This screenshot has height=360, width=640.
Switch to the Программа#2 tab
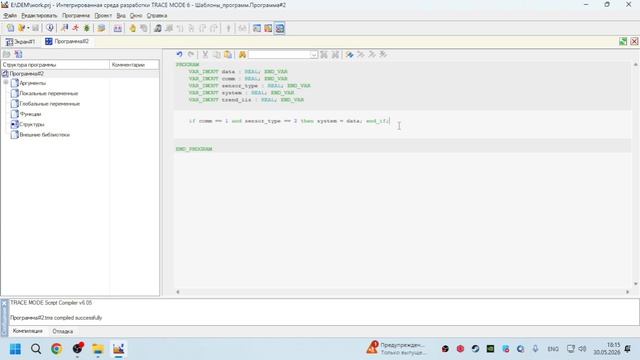pos(67,41)
